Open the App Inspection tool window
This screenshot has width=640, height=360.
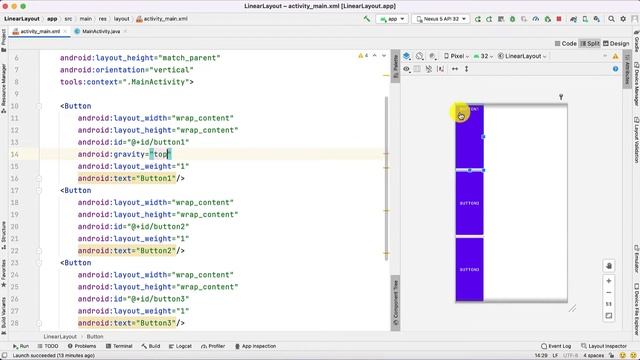[255, 346]
